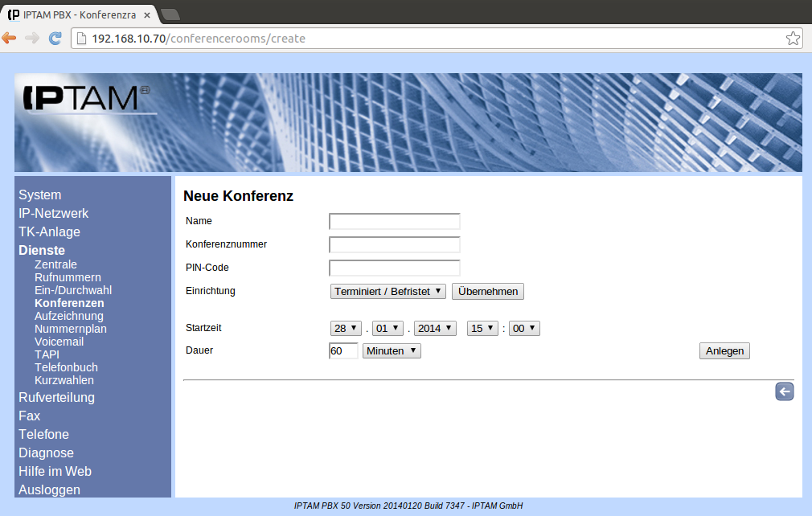Click the browser reload icon
This screenshot has width=812, height=516.
[55, 38]
